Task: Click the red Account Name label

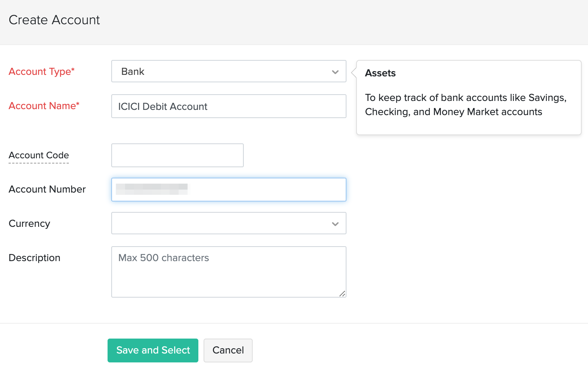Action: pyautogui.click(x=44, y=106)
